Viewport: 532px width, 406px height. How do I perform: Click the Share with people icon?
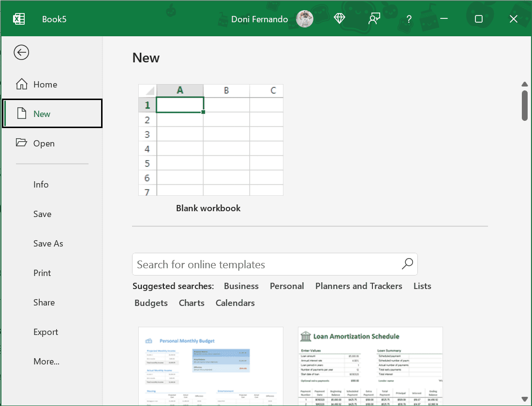pyautogui.click(x=374, y=18)
